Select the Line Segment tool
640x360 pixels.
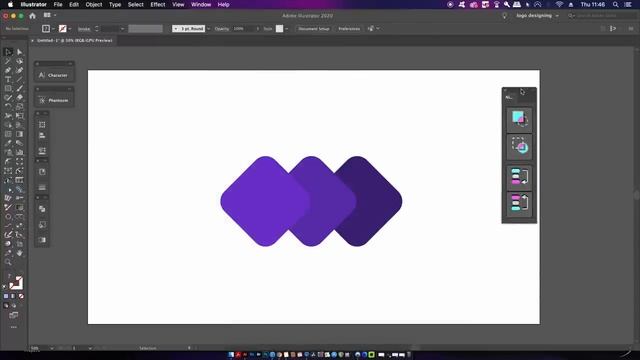click(20, 79)
